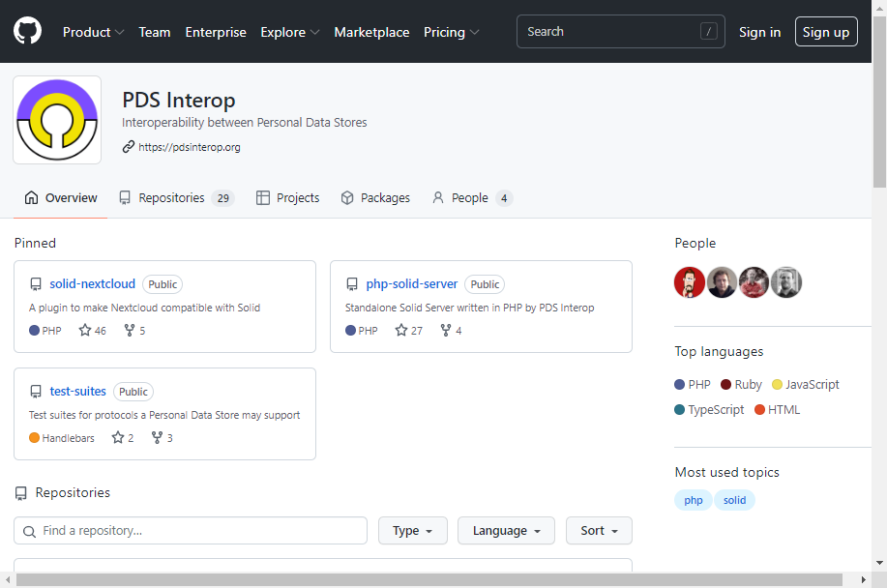Click the PDS Interop organization title

(x=179, y=100)
